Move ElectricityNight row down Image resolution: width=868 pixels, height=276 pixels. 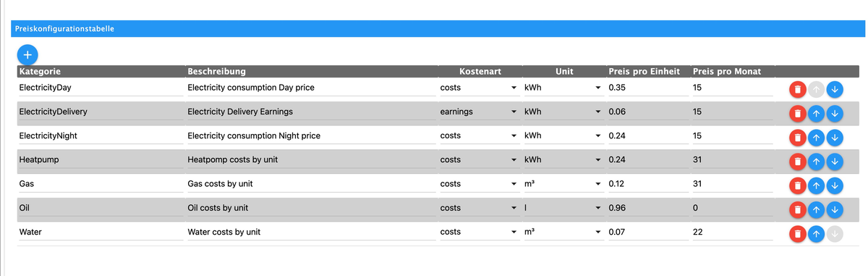click(x=835, y=138)
